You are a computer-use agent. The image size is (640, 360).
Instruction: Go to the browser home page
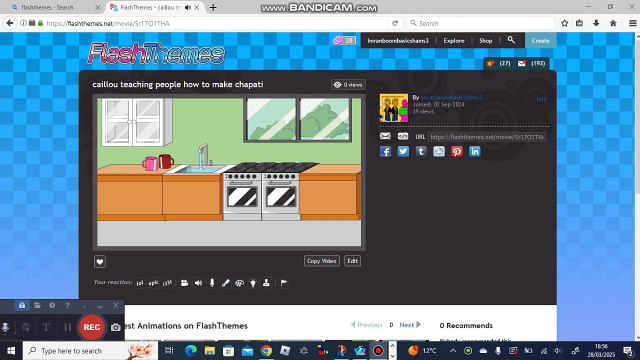pyautogui.click(x=613, y=23)
